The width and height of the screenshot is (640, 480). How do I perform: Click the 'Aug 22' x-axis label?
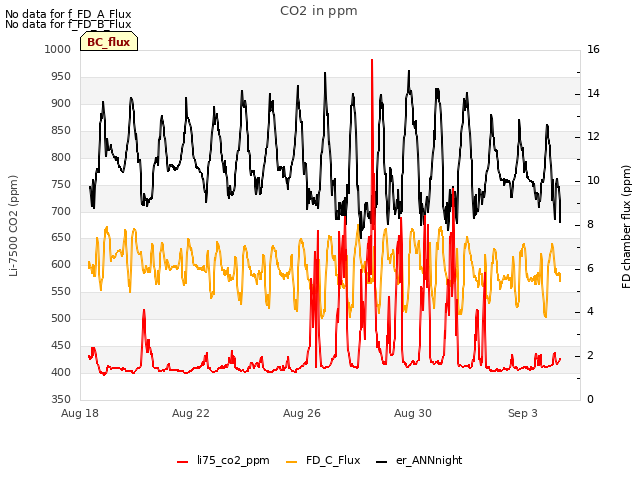coord(191,413)
